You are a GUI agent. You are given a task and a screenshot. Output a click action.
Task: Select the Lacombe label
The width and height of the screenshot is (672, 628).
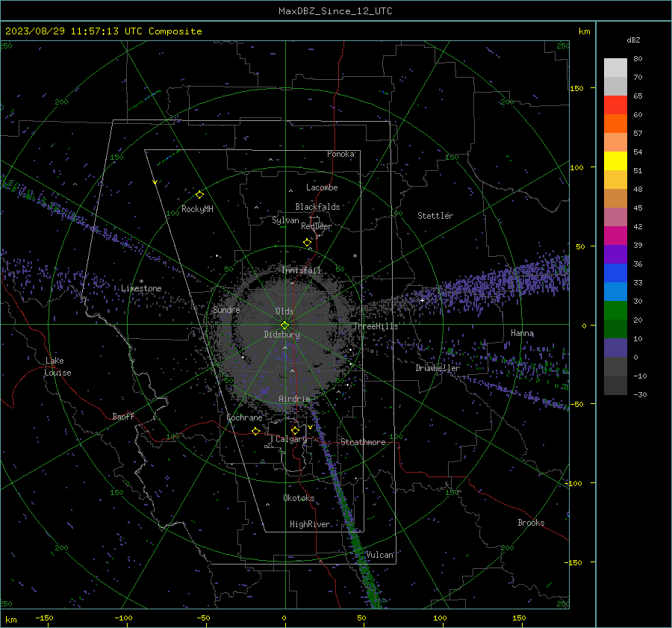[x=322, y=187]
